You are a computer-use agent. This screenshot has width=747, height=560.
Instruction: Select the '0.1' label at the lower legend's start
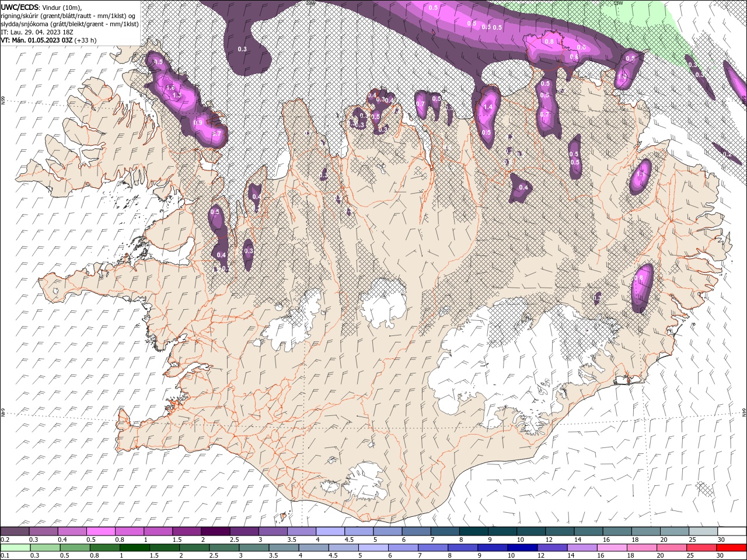click(x=5, y=556)
